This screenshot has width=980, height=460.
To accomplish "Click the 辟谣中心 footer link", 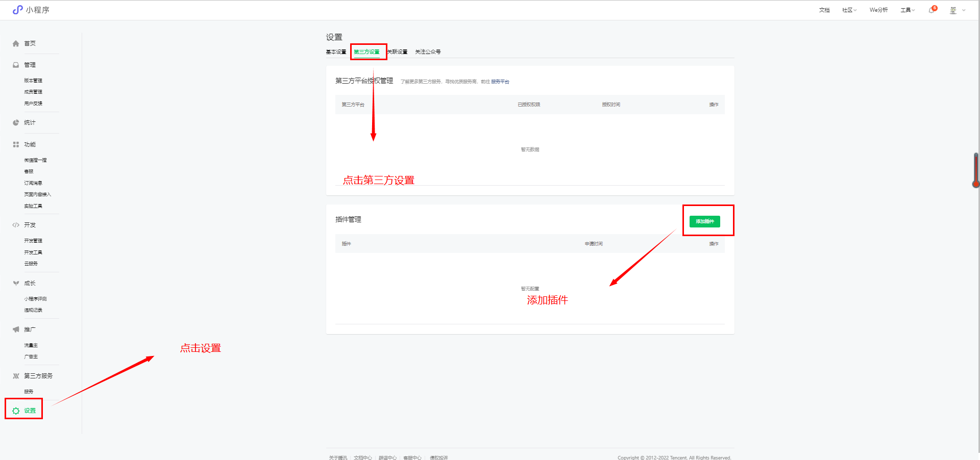I will coord(388,457).
